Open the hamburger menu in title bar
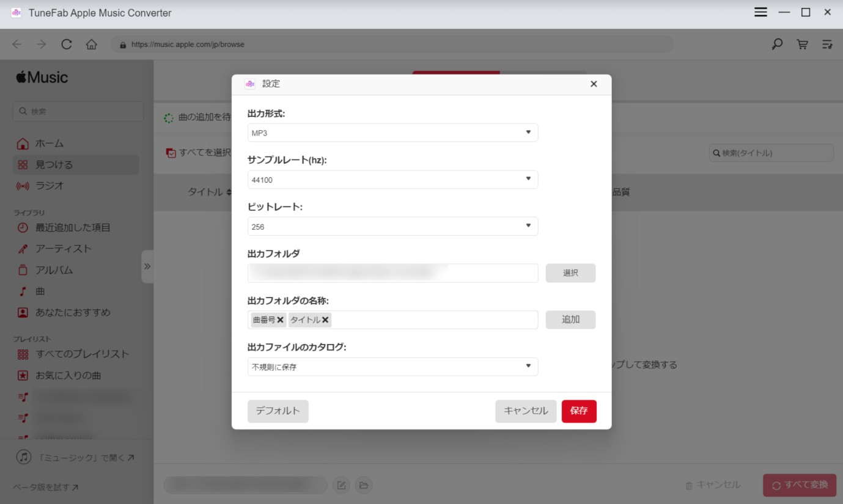Image resolution: width=843 pixels, height=504 pixels. tap(760, 12)
